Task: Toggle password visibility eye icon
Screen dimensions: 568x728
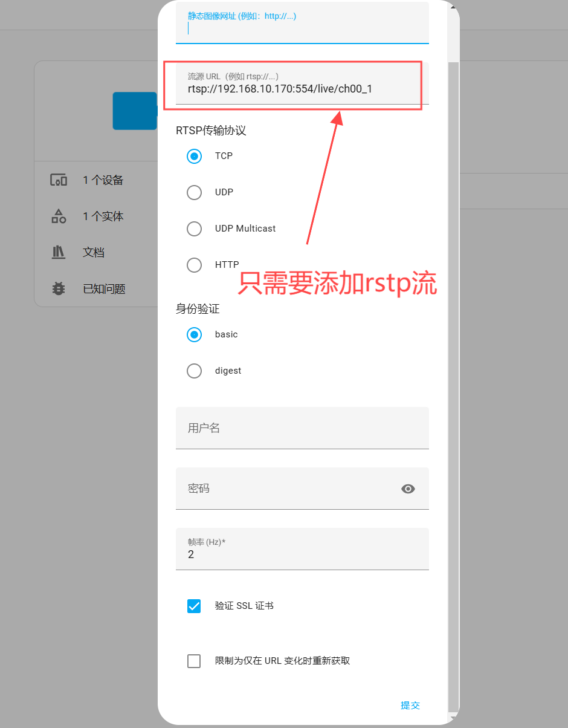Action: 408,489
